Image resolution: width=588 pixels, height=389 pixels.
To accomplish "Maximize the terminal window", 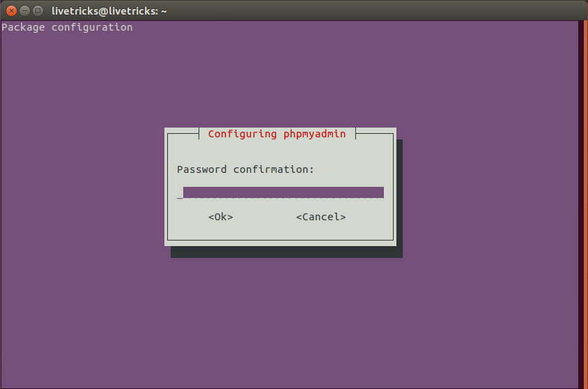I will coord(38,11).
